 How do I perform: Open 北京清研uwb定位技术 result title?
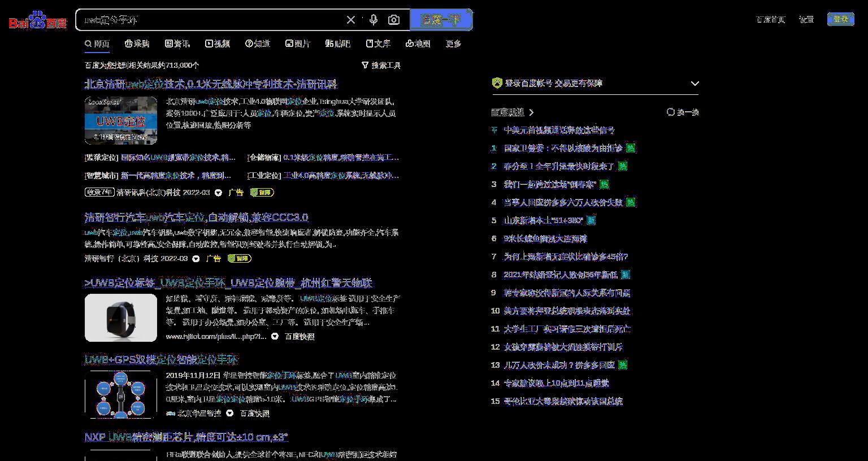[211, 84]
